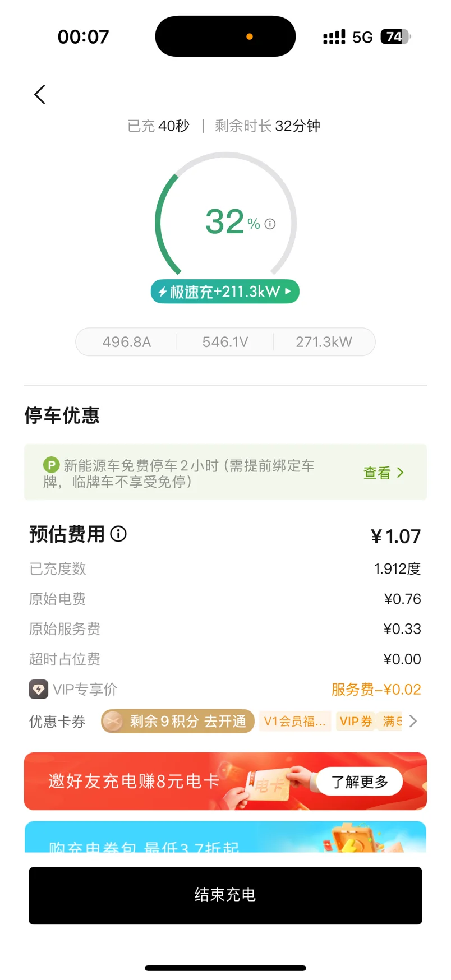Tap the battery indicator showing 74
Screen dimensions: 451x980
395,37
